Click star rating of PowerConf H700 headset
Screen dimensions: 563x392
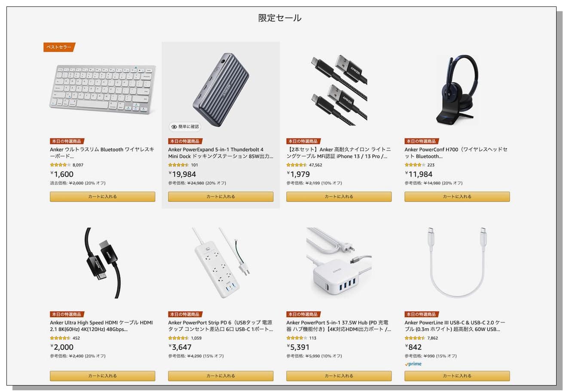point(415,165)
